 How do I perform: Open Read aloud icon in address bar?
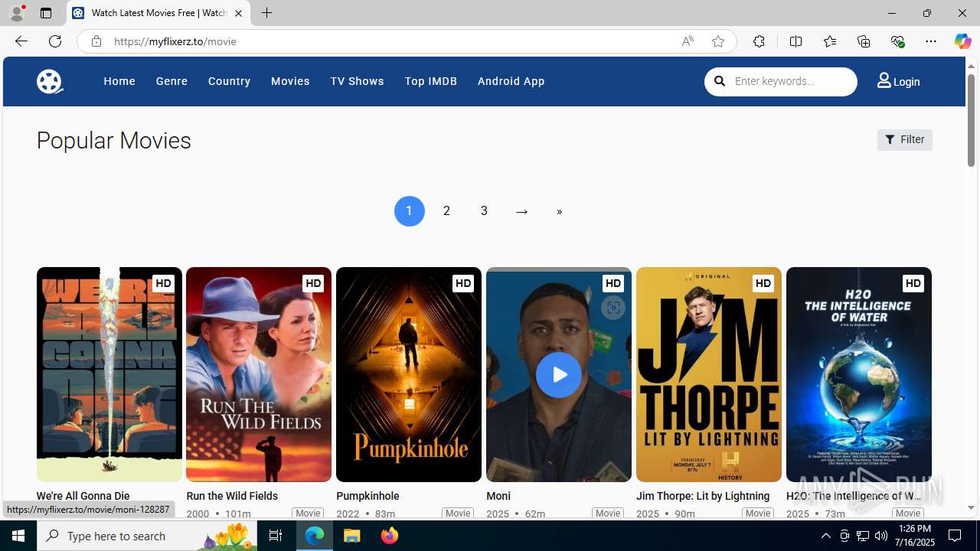688,41
